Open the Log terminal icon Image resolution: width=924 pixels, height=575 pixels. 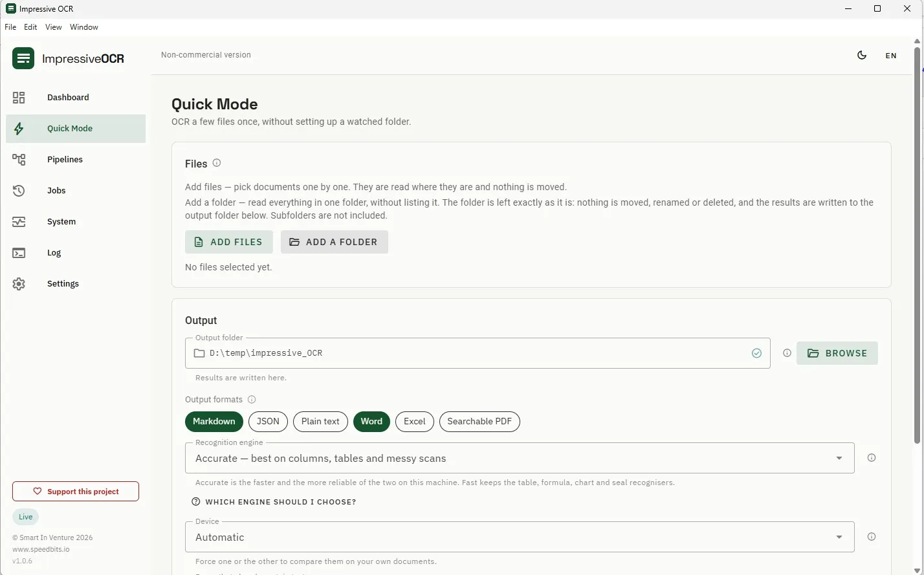coord(19,253)
